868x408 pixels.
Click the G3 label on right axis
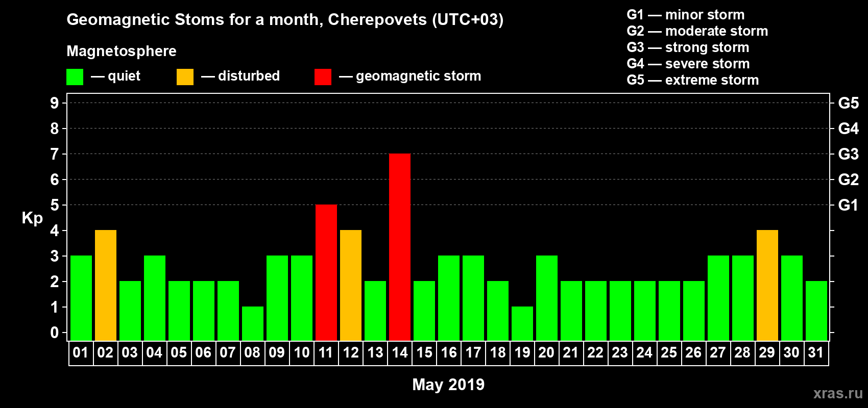click(849, 154)
